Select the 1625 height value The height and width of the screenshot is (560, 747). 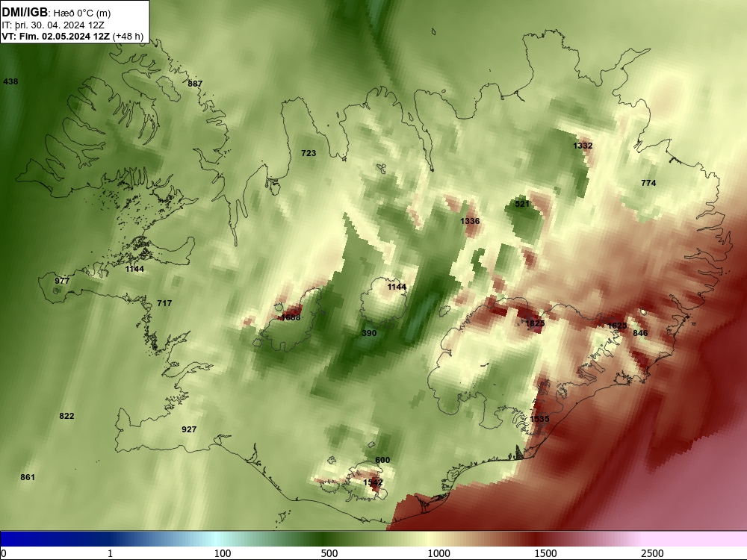pyautogui.click(x=617, y=326)
